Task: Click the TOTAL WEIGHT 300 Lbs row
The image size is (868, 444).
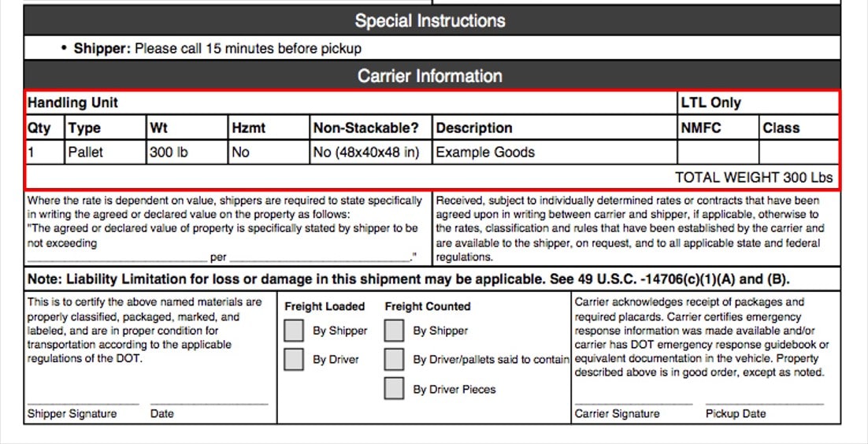Action: coord(432,177)
